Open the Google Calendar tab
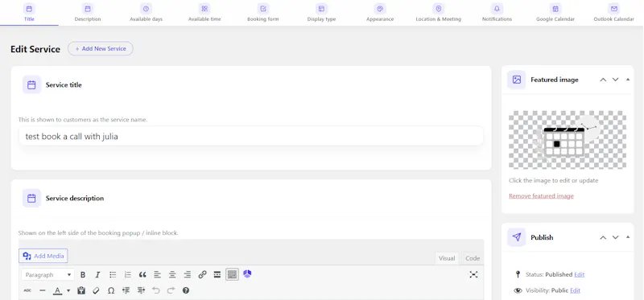This screenshot has height=300, width=644. coord(555,13)
